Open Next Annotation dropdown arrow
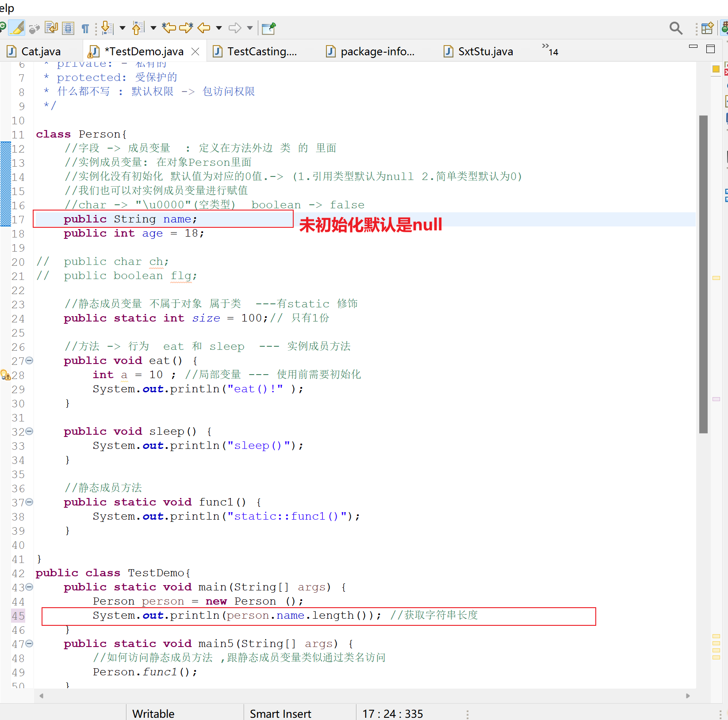The height and width of the screenshot is (720, 728). tap(123, 28)
